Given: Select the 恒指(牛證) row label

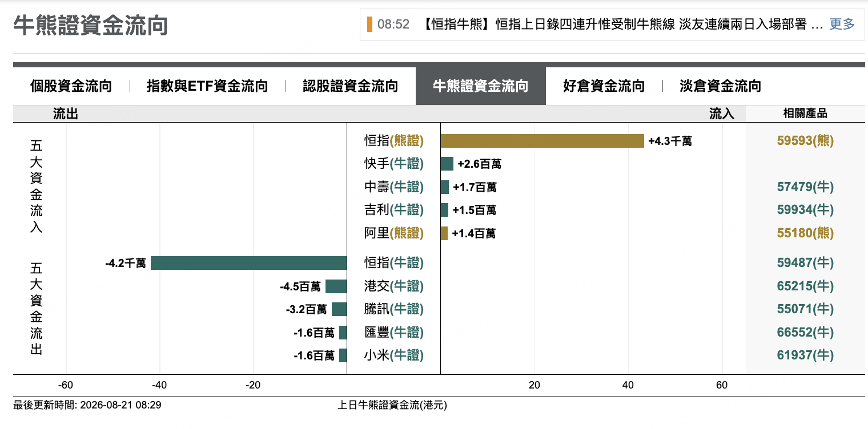Looking at the screenshot, I should [394, 263].
